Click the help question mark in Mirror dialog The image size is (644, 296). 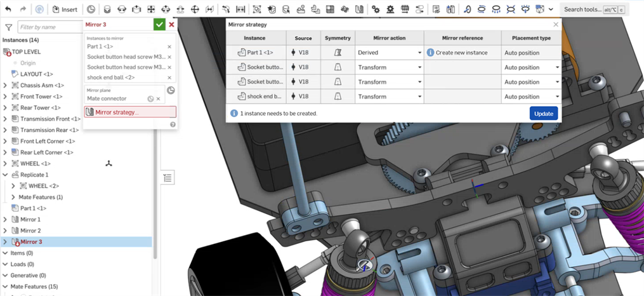point(173,124)
